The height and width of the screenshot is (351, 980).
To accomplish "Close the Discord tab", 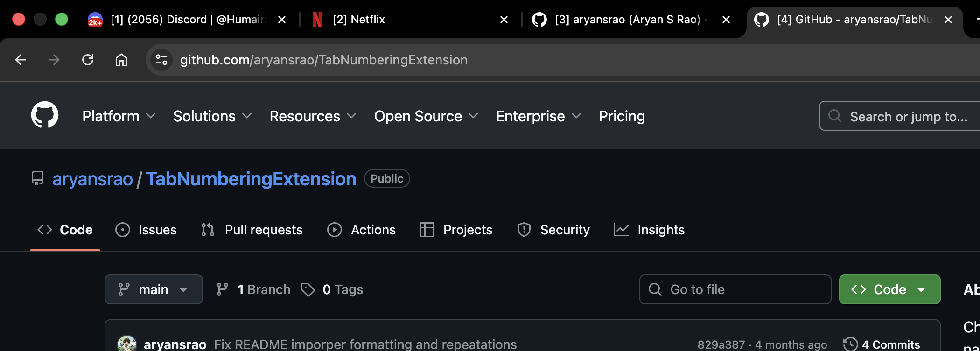I will (x=282, y=20).
